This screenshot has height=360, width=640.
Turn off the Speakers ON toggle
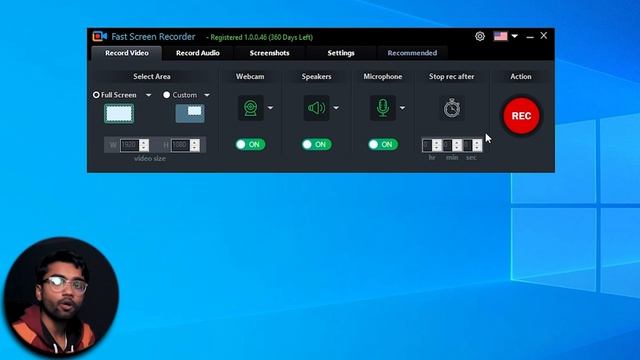point(317,144)
